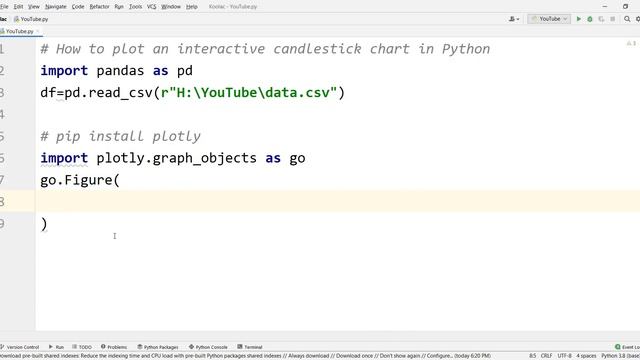Click the "import pandas as pd" line
Image resolution: width=640 pixels, height=360 pixels.
pos(116,71)
